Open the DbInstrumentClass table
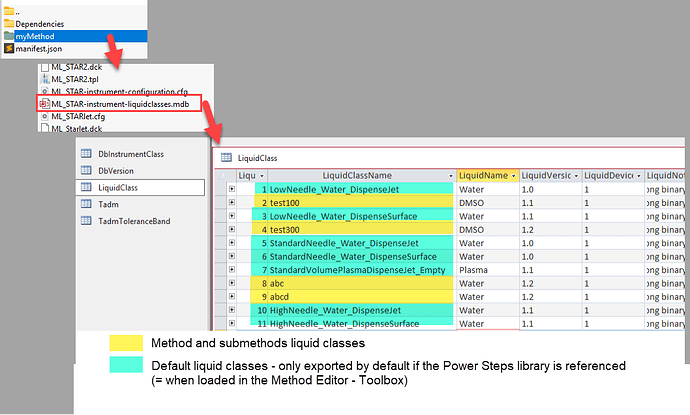This screenshot has width=690, height=415. pos(130,154)
